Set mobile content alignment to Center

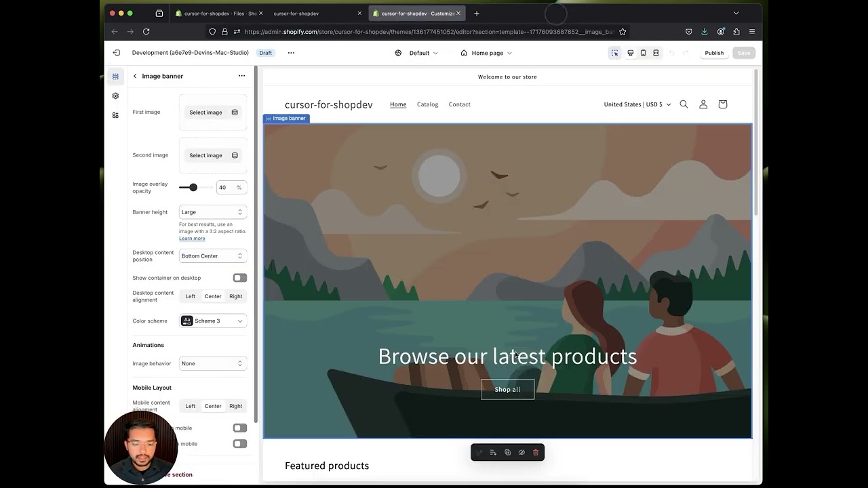213,406
